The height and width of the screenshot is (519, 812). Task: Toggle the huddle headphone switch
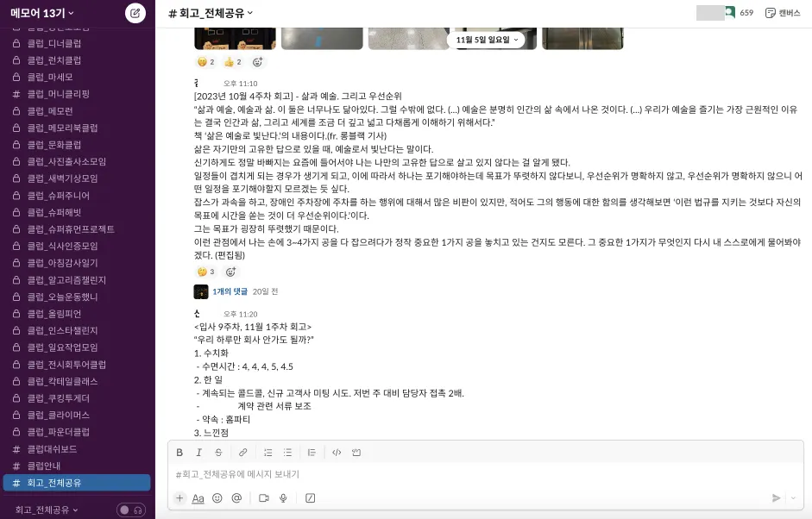point(131,510)
